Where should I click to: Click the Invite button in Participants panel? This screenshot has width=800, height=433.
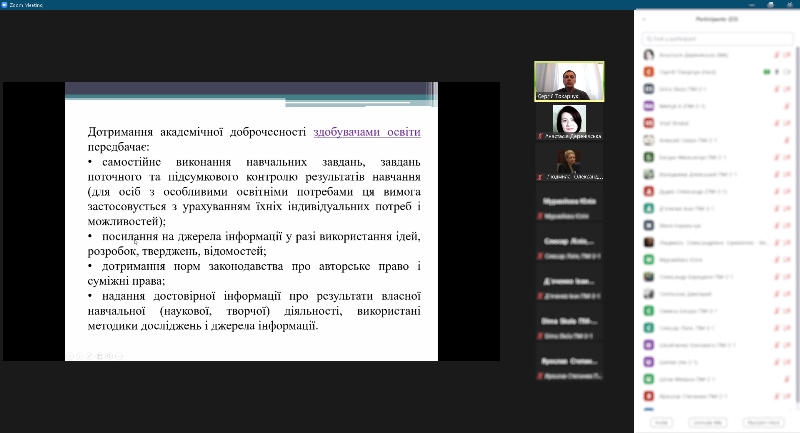(x=661, y=423)
